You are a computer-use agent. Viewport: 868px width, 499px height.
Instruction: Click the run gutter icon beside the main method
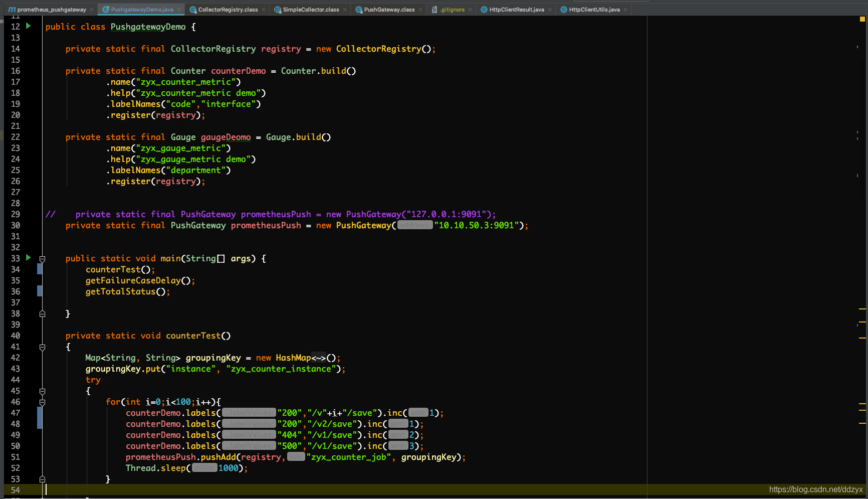point(29,258)
